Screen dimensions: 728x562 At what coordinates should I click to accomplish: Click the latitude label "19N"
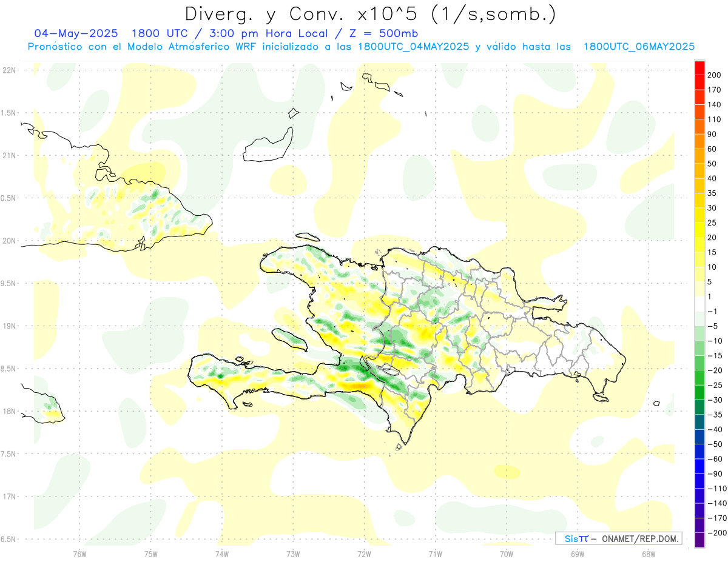(10, 326)
